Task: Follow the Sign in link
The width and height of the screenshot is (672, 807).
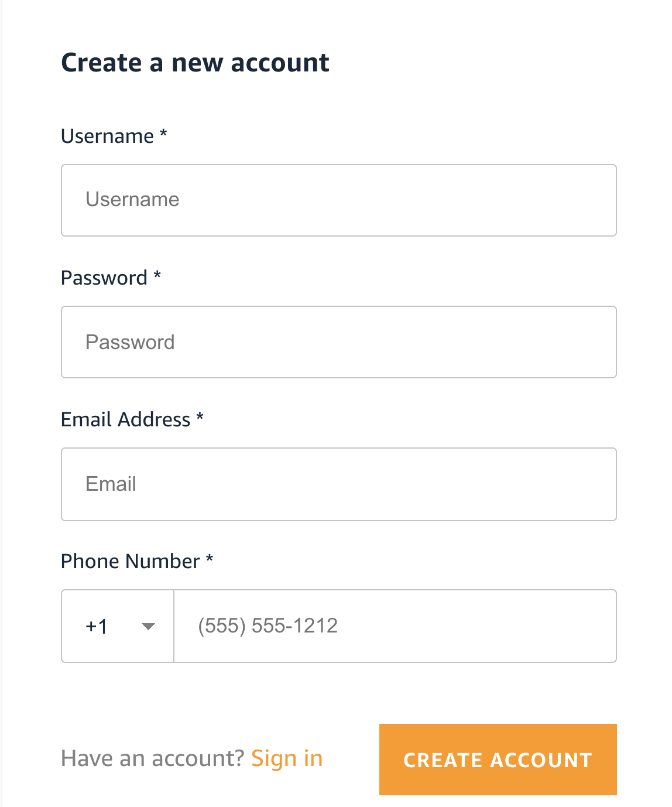Action: (x=287, y=758)
